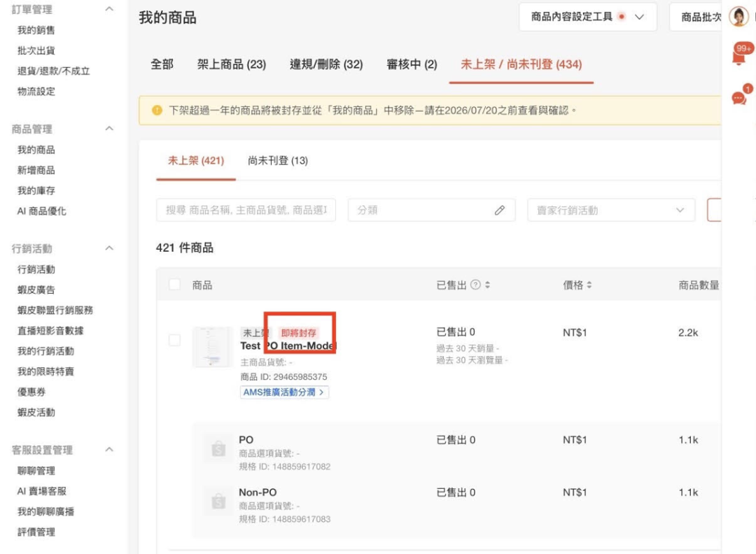
Task: Click 規格 ID: 148859617082 text
Action: 285,467
